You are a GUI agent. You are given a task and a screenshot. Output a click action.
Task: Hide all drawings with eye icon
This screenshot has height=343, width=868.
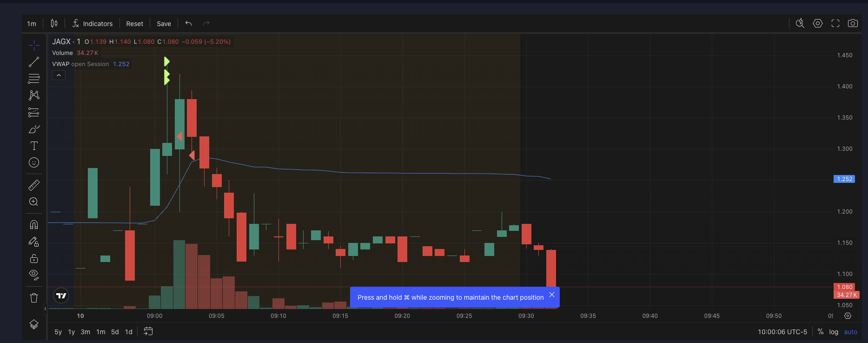point(34,275)
